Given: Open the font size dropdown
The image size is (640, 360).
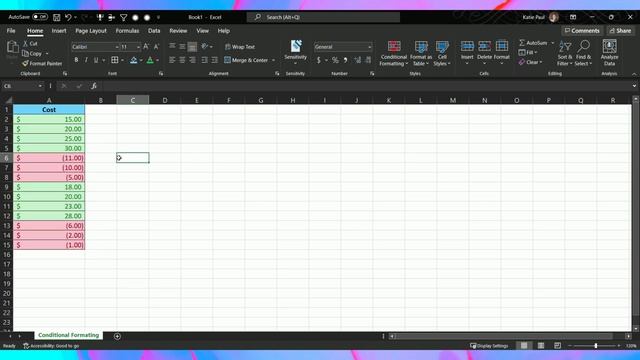Looking at the screenshot, I should pos(138,47).
